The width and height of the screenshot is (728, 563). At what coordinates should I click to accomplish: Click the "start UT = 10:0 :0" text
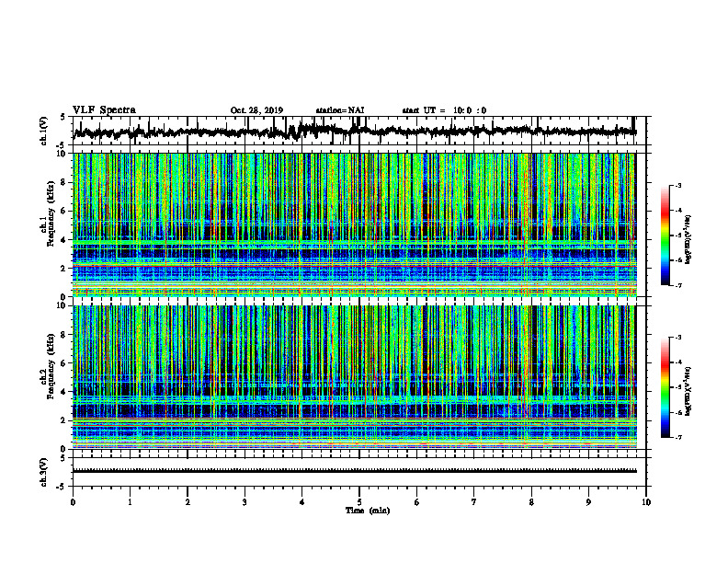(444, 110)
